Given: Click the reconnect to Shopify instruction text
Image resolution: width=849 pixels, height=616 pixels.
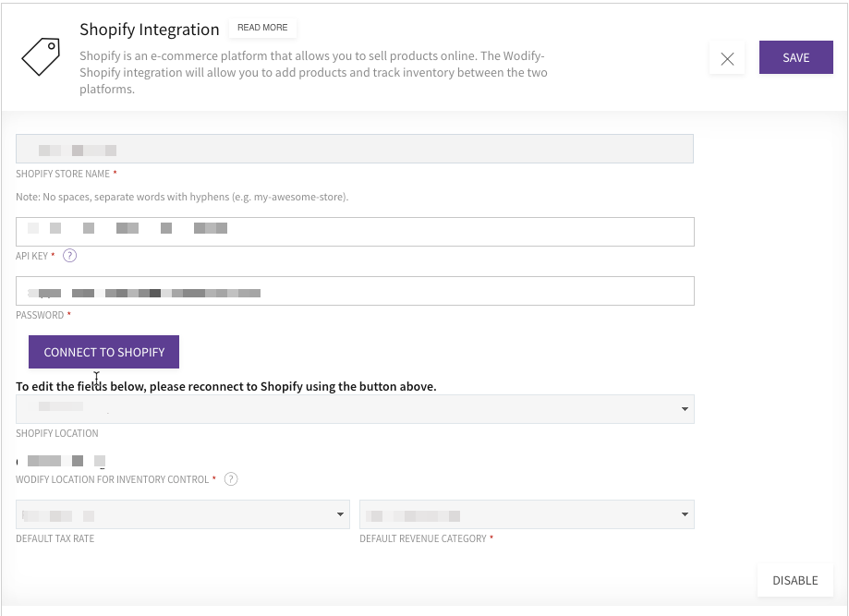Looking at the screenshot, I should (225, 386).
